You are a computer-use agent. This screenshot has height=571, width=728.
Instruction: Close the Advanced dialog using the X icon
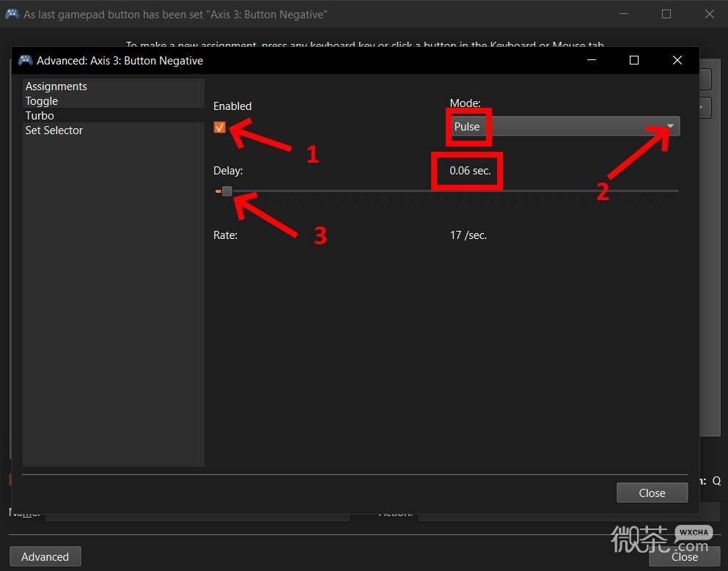677,60
